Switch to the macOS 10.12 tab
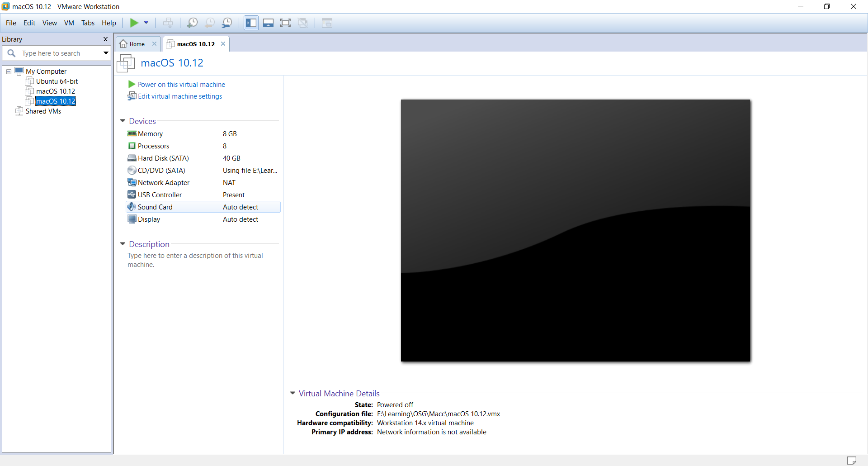The height and width of the screenshot is (466, 868). [x=196, y=44]
